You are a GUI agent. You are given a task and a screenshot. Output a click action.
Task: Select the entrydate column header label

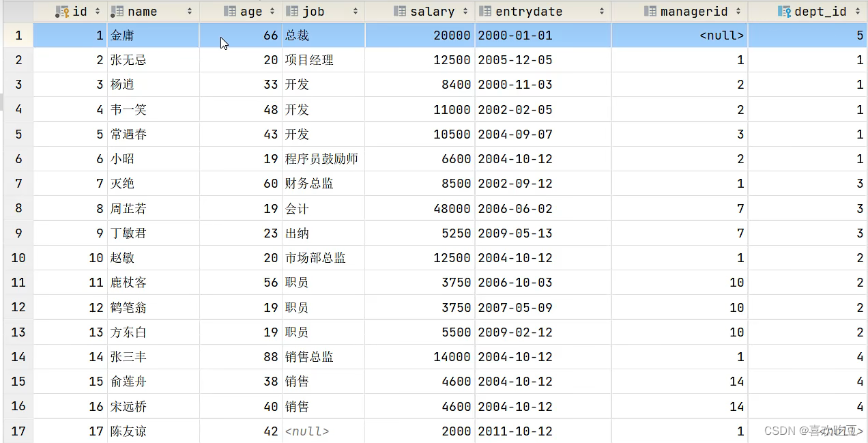coord(530,12)
